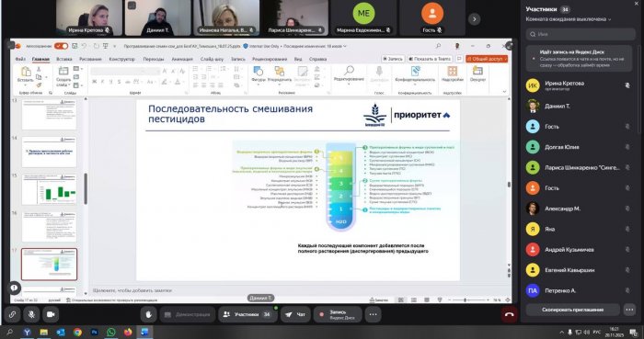Switch to the Анимация ribbon tab
The image size is (644, 339).
click(182, 59)
